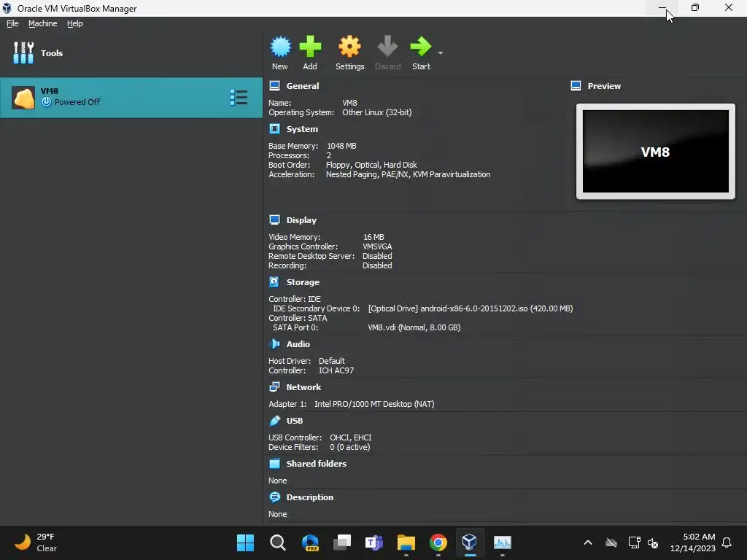Open the Help menu

tap(75, 23)
